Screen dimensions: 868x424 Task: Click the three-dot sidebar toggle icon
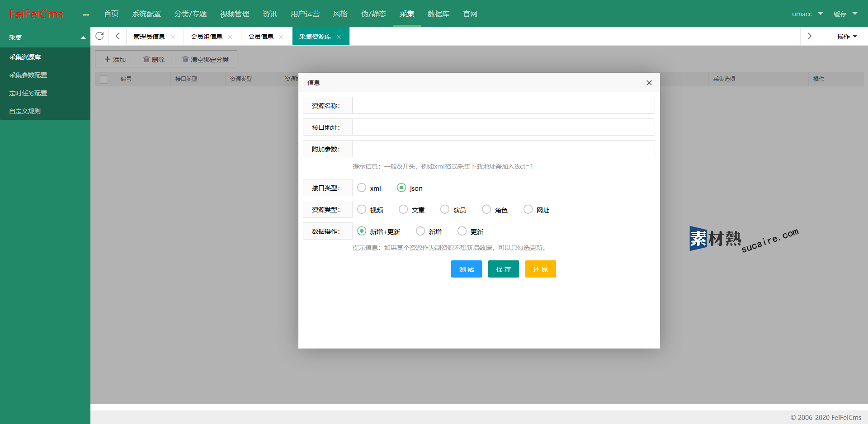pyautogui.click(x=86, y=14)
